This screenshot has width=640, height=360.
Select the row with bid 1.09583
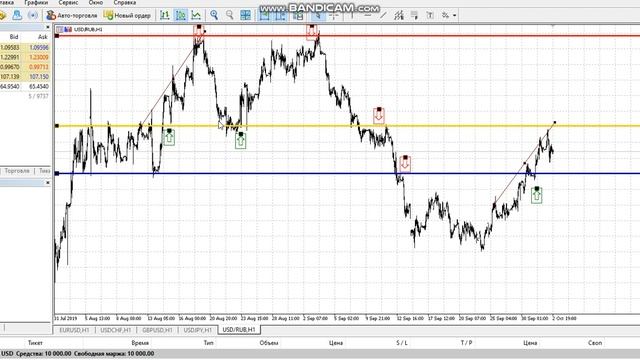(25, 47)
